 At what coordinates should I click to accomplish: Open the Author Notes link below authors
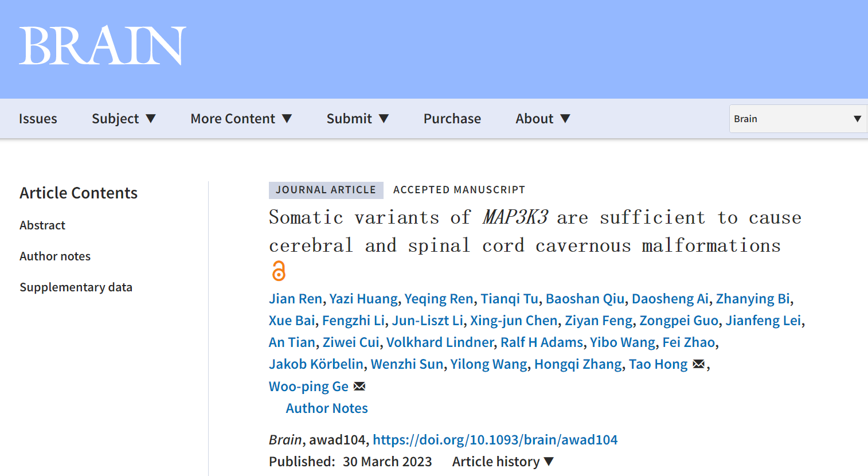pos(327,408)
